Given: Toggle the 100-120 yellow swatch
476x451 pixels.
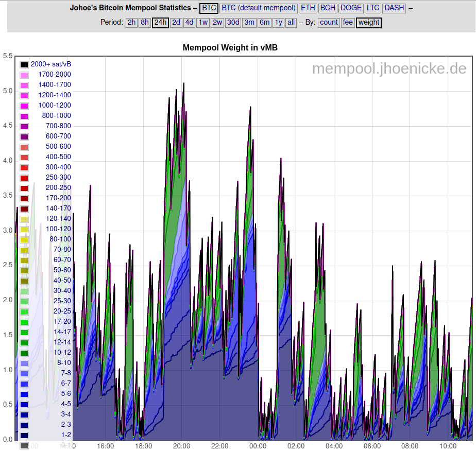Looking at the screenshot, I should pos(24,230).
